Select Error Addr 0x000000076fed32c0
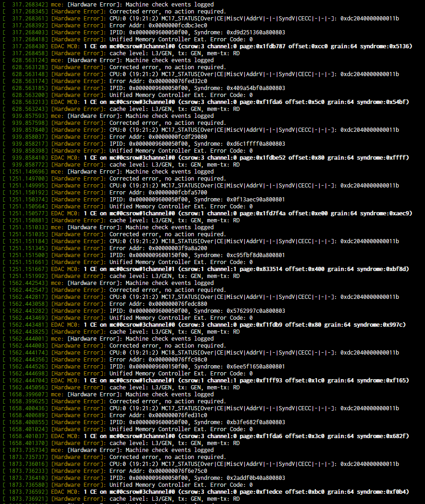 tap(178, 81)
